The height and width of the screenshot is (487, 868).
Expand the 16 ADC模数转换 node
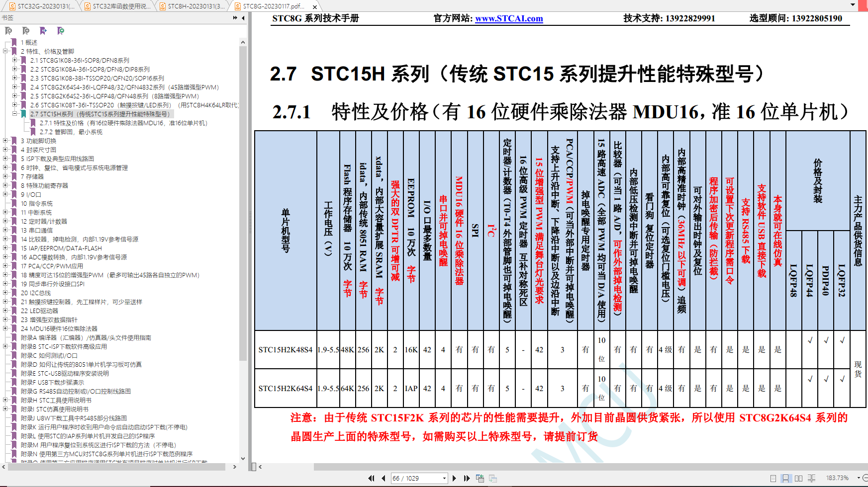[x=5, y=257]
